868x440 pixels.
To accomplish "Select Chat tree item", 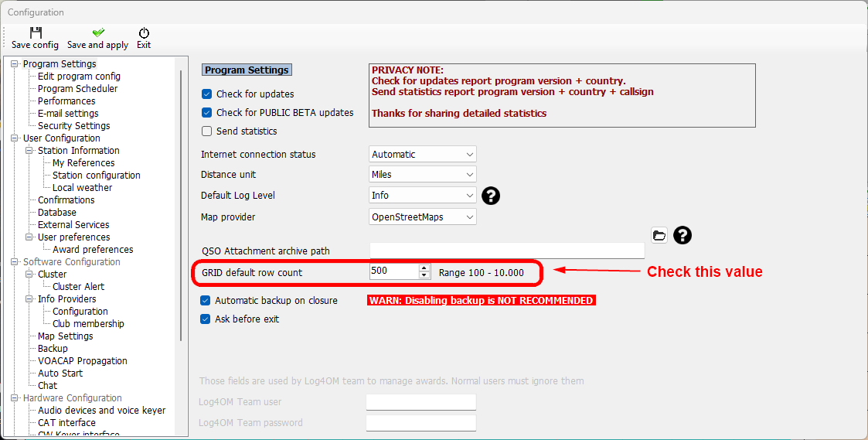I will [48, 386].
